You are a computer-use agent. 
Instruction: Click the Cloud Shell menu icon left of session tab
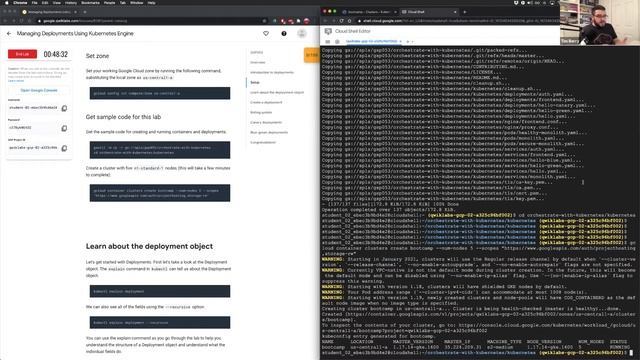click(328, 41)
